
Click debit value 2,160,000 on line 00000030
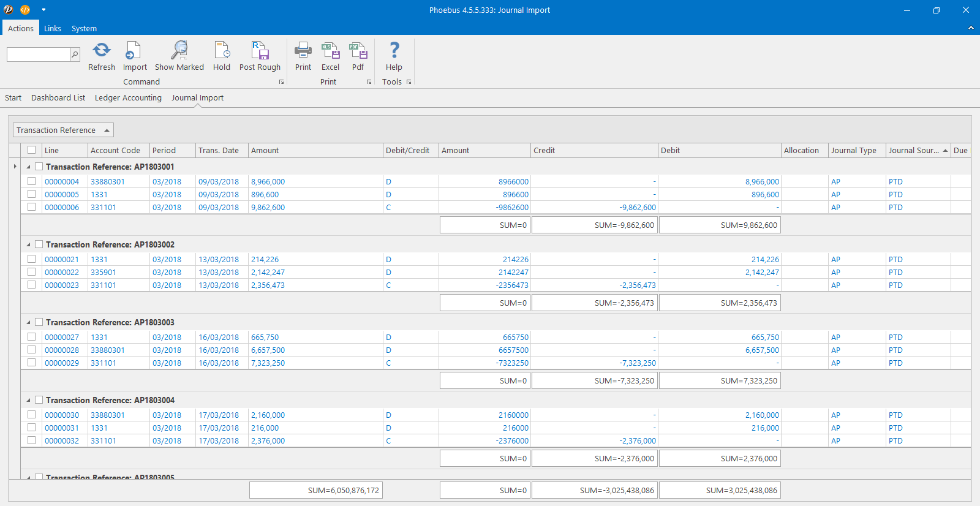tap(762, 415)
